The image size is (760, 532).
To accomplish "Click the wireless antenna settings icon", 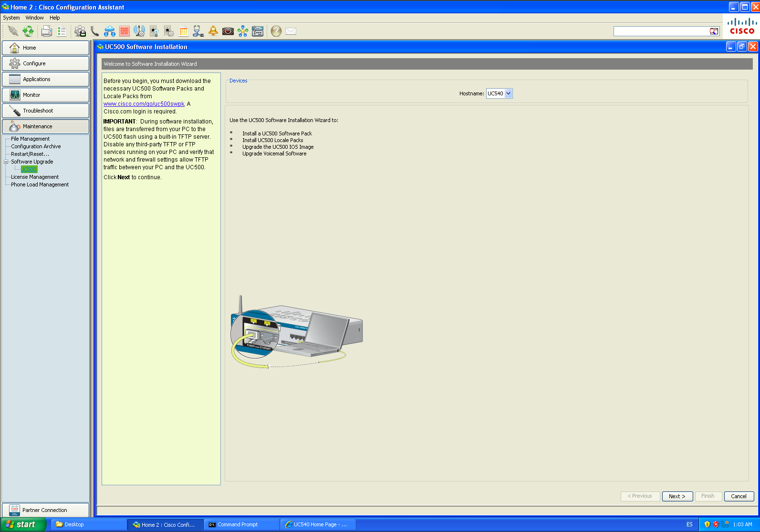I will pyautogui.click(x=139, y=31).
